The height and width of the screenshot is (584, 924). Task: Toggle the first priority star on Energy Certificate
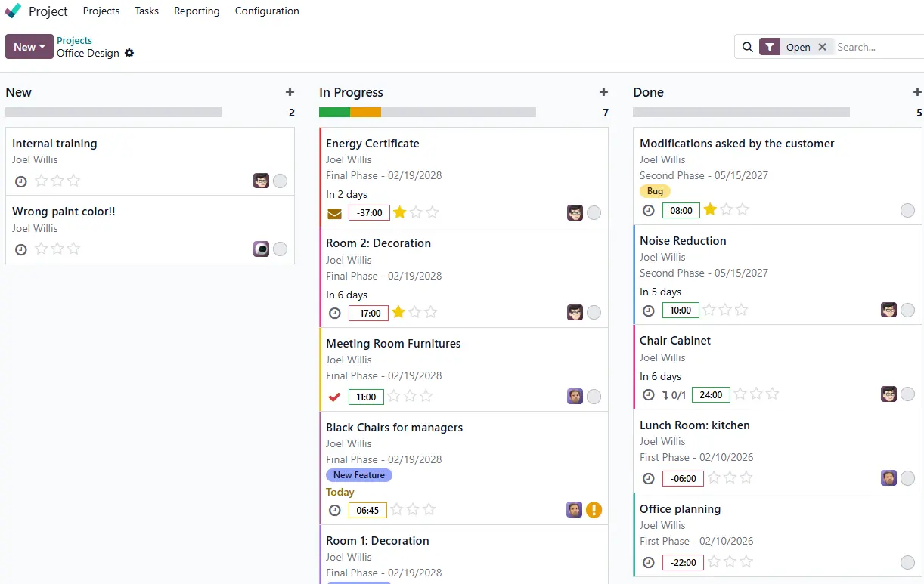(x=399, y=212)
